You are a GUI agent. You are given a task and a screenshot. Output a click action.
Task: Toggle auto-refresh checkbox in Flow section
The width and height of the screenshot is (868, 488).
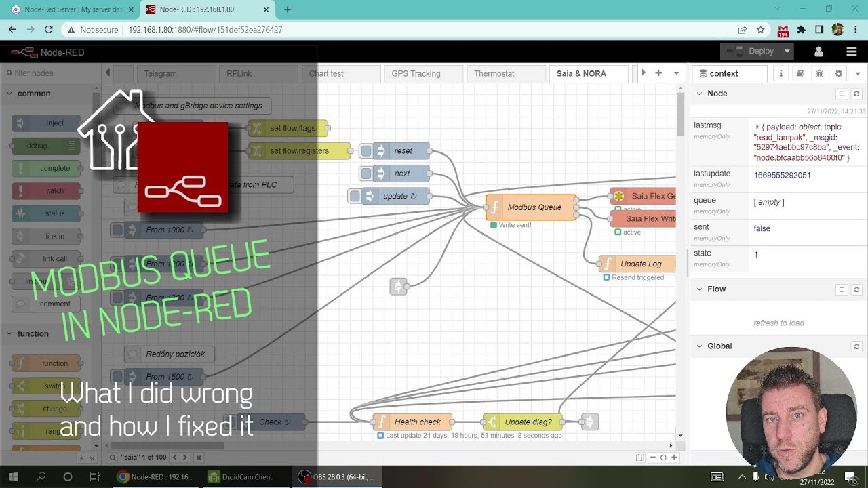[x=842, y=289]
